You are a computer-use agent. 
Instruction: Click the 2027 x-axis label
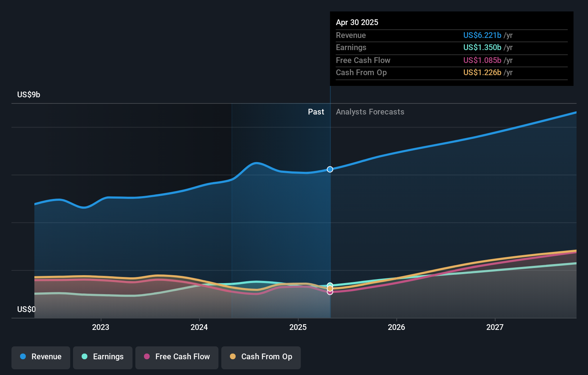coord(495,327)
